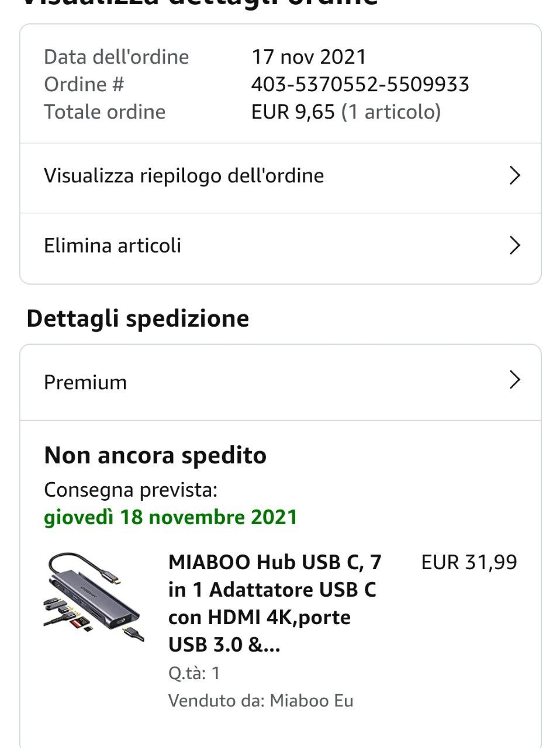The image size is (560, 748).
Task: Tap the EUR 31,99 item price
Action: pos(469,562)
